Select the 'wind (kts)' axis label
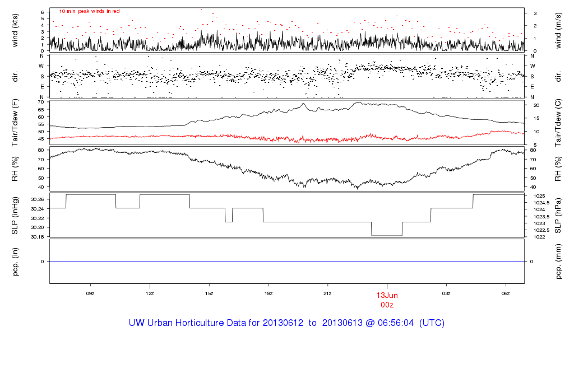The width and height of the screenshot is (574, 392). (15, 30)
